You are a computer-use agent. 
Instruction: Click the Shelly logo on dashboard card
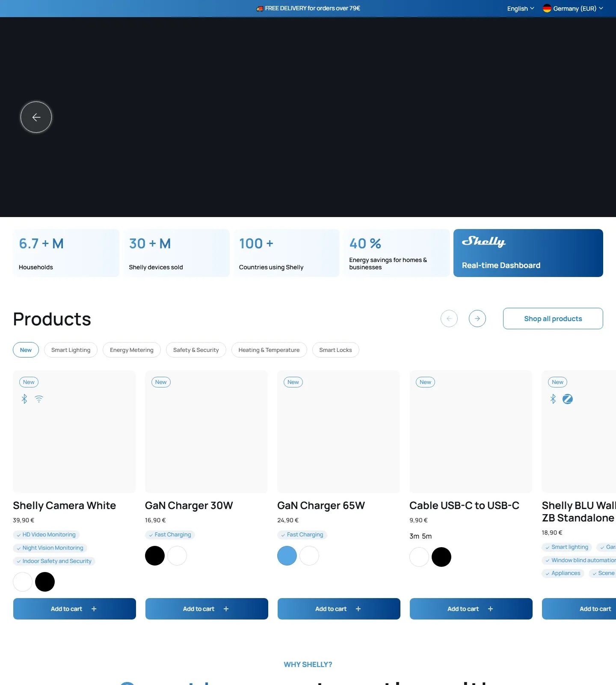pos(484,241)
